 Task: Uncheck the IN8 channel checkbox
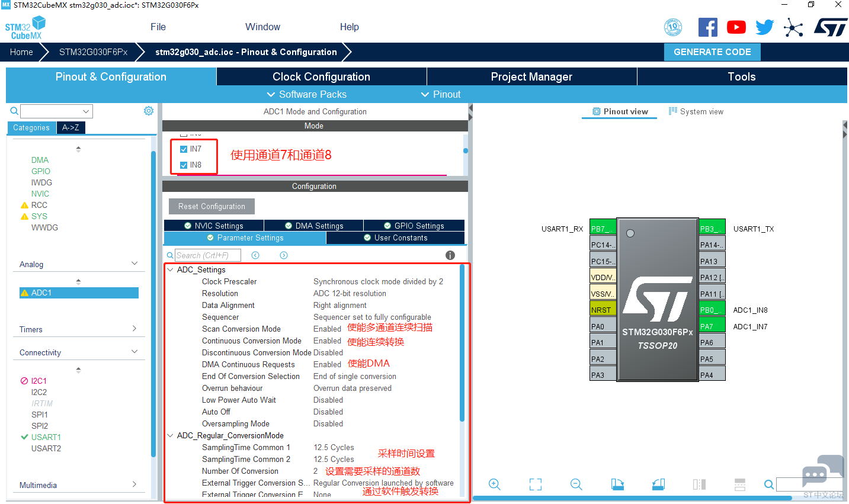click(184, 165)
